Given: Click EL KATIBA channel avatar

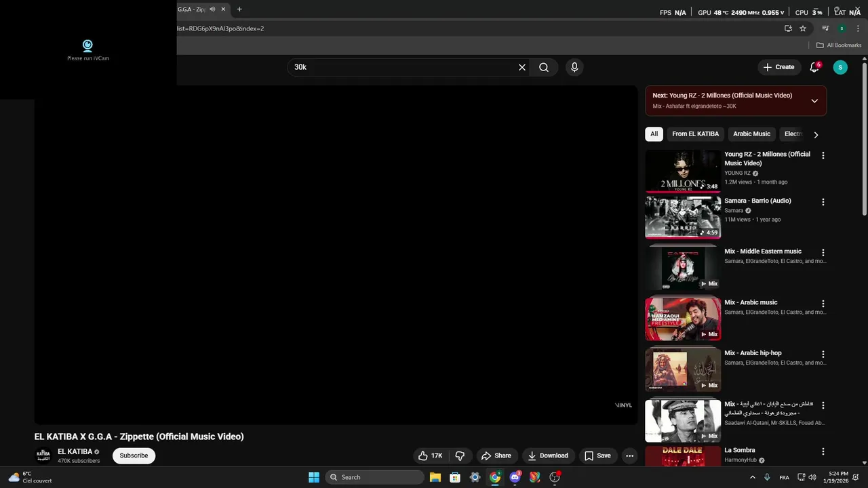Looking at the screenshot, I should [x=43, y=455].
